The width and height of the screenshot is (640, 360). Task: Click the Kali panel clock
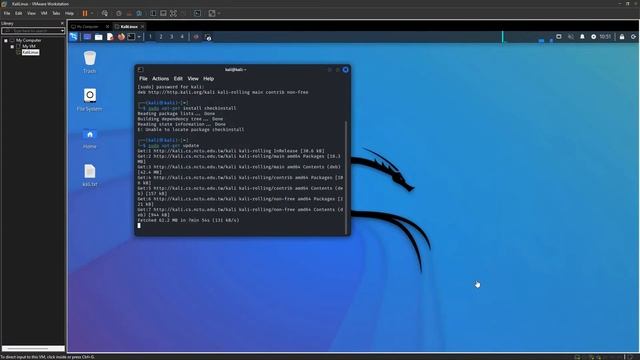pyautogui.click(x=605, y=37)
